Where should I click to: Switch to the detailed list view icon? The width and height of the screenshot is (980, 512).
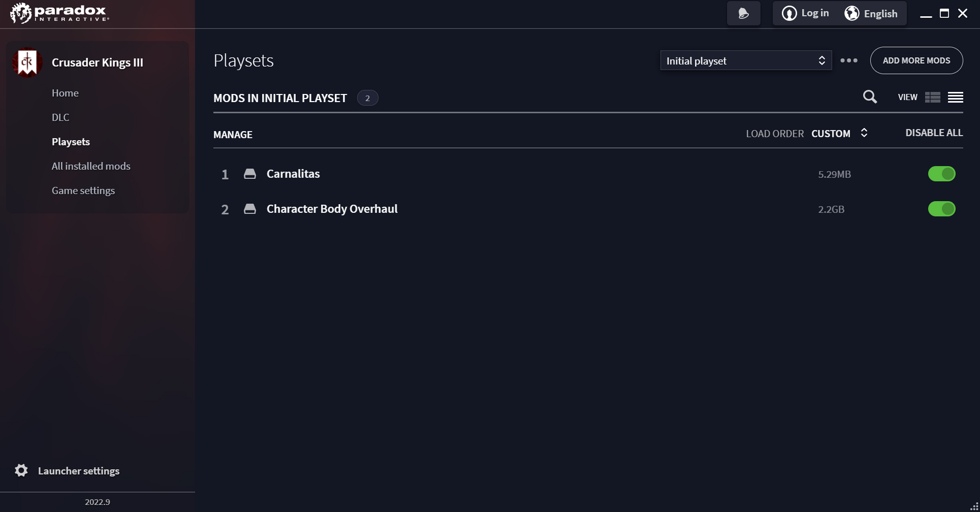(x=933, y=97)
